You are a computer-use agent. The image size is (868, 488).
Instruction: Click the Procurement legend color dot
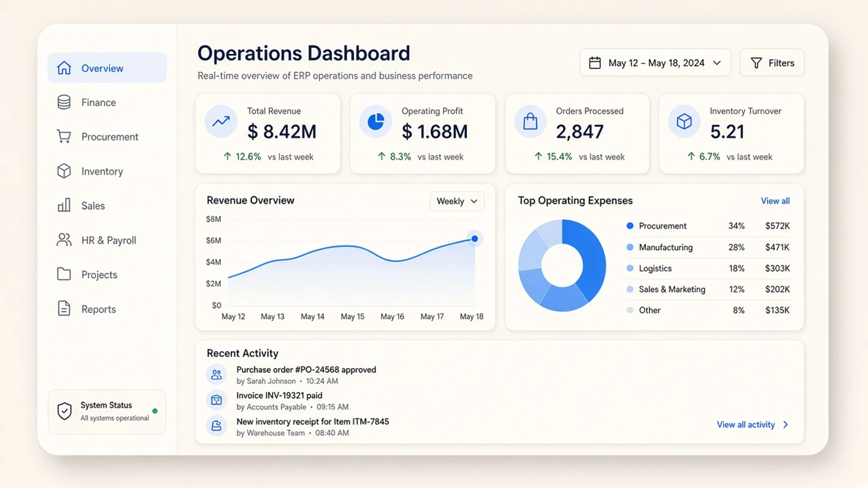[x=630, y=226]
